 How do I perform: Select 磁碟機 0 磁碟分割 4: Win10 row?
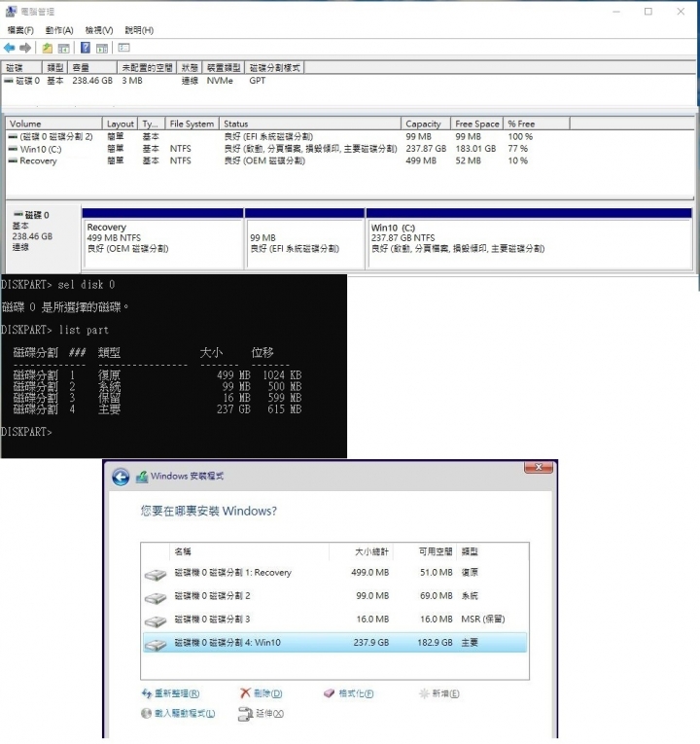334,643
